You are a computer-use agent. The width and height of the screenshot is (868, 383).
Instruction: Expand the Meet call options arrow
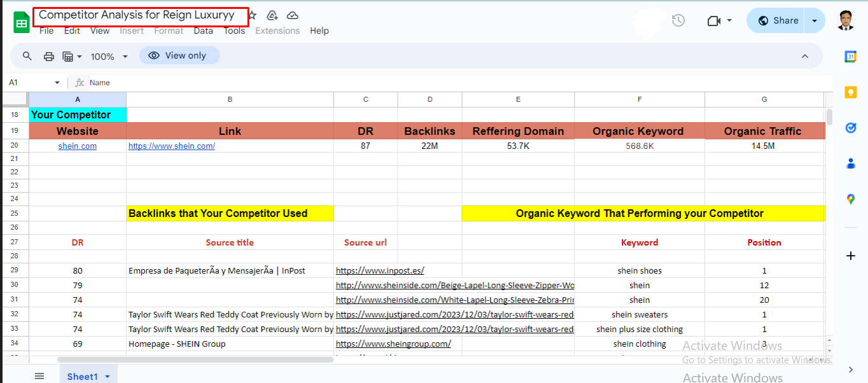[x=729, y=20]
